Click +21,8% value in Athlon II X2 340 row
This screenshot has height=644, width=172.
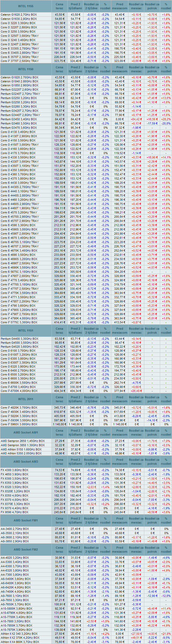[x=166, y=634]
